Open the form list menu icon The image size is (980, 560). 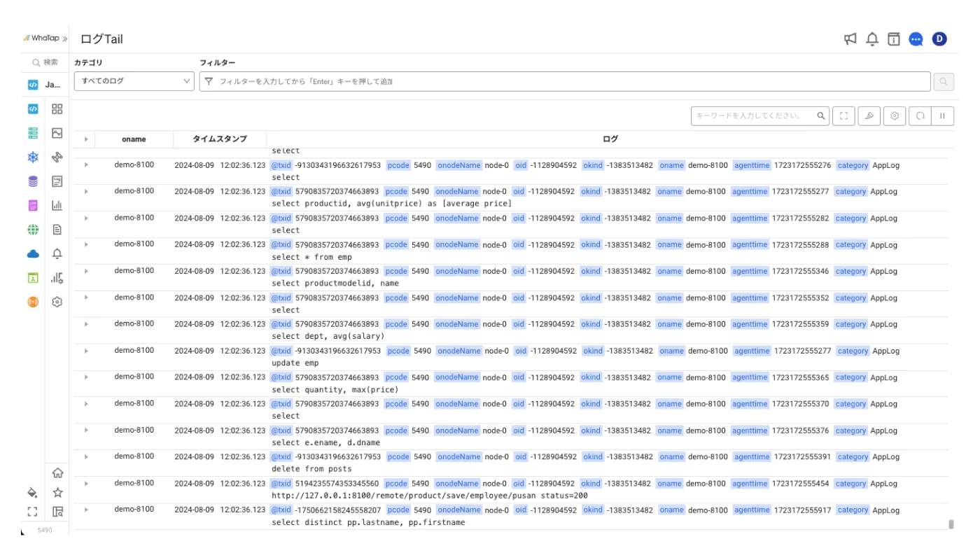(57, 181)
